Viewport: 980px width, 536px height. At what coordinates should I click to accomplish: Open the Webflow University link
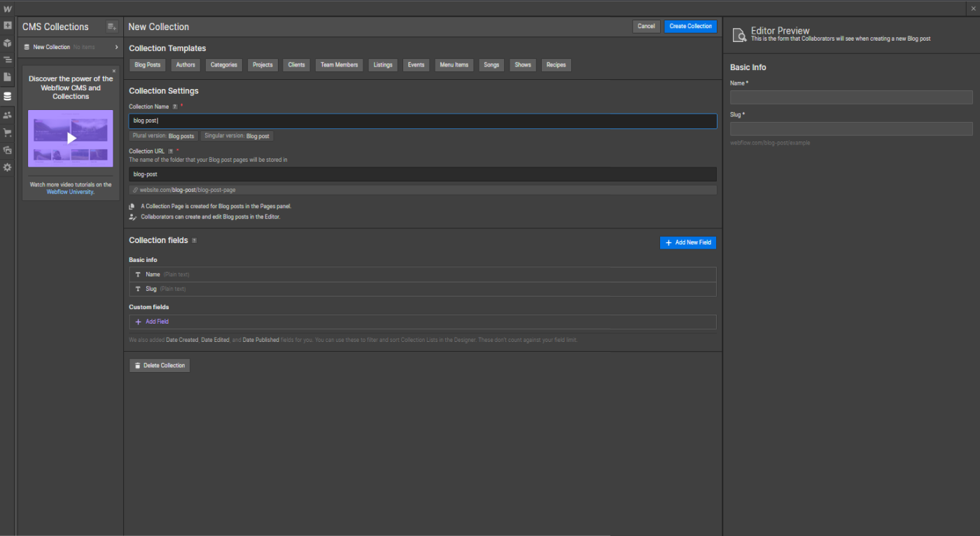[x=70, y=191]
